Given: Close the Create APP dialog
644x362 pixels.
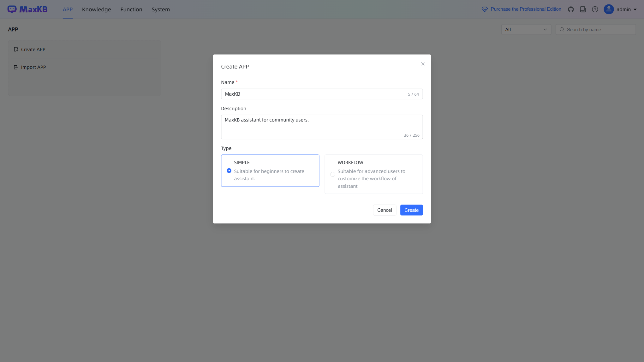Looking at the screenshot, I should [x=423, y=64].
